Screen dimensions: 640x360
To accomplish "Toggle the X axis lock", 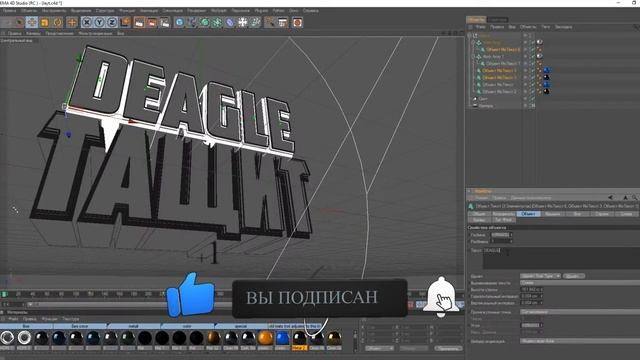I will pos(86,22).
